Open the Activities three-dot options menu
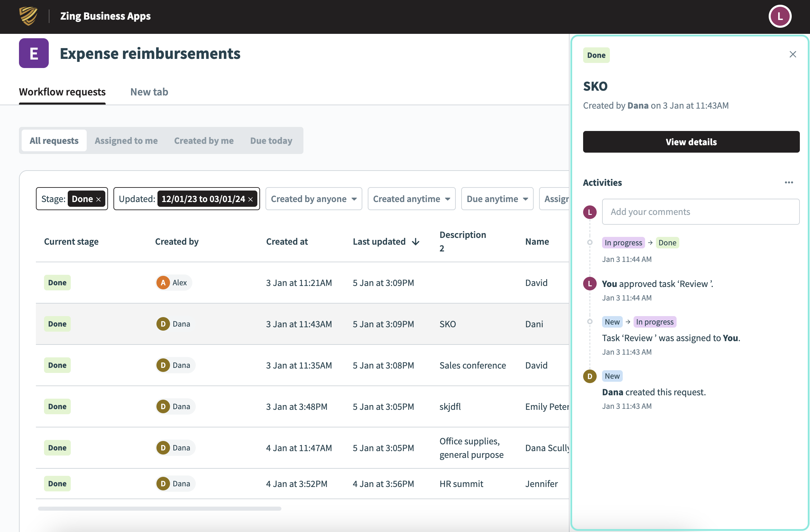Viewport: 810px width, 532px height. [x=789, y=183]
